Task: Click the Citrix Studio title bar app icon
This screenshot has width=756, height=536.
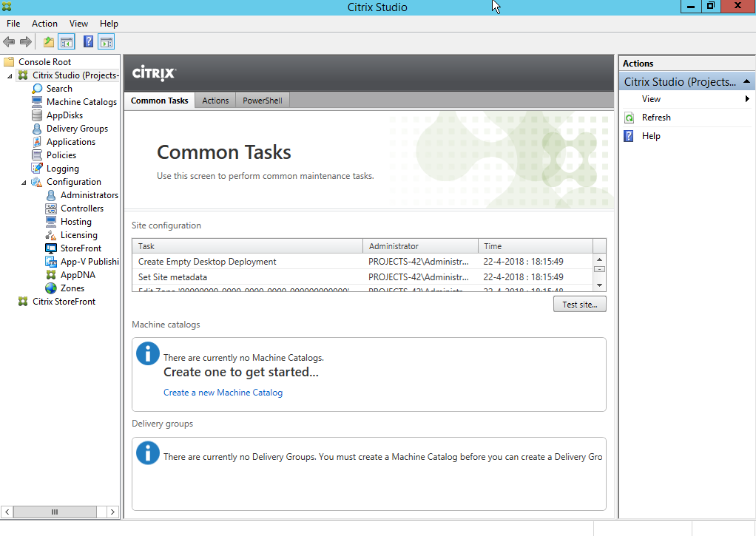Action: 6,7
